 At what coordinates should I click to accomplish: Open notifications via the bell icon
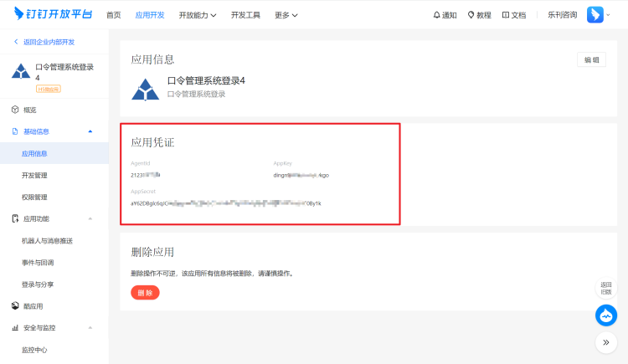[436, 15]
